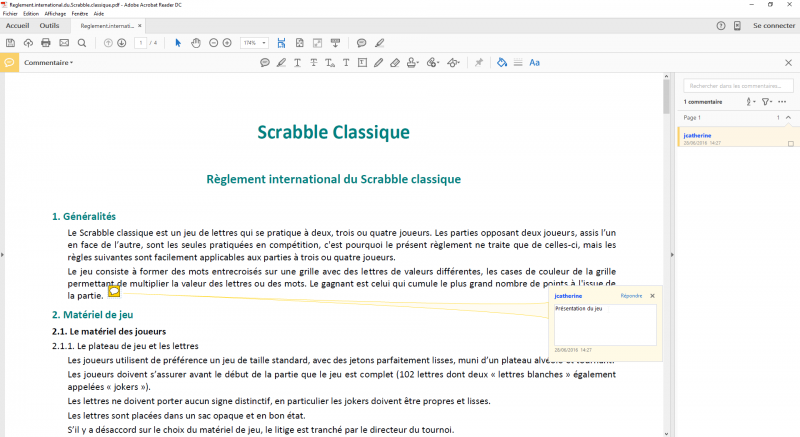This screenshot has width=800, height=437.
Task: Click the Save file icon
Action: pos(10,43)
